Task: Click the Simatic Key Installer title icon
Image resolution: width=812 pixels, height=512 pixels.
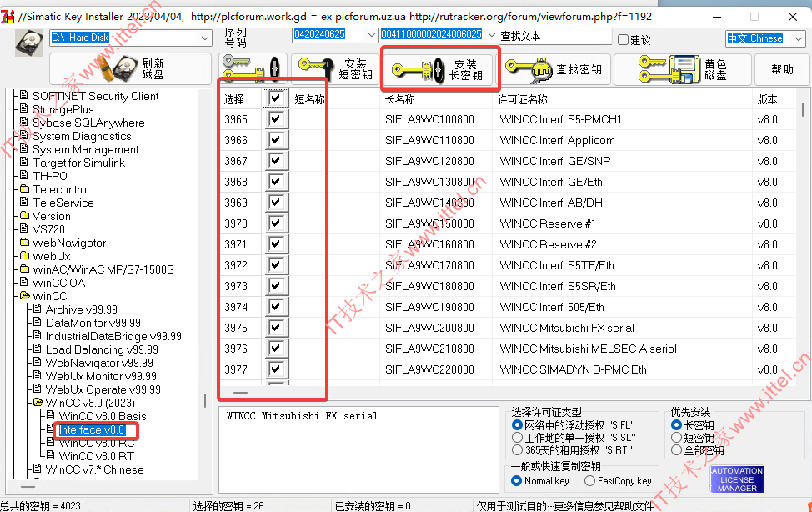Action: coord(8,17)
